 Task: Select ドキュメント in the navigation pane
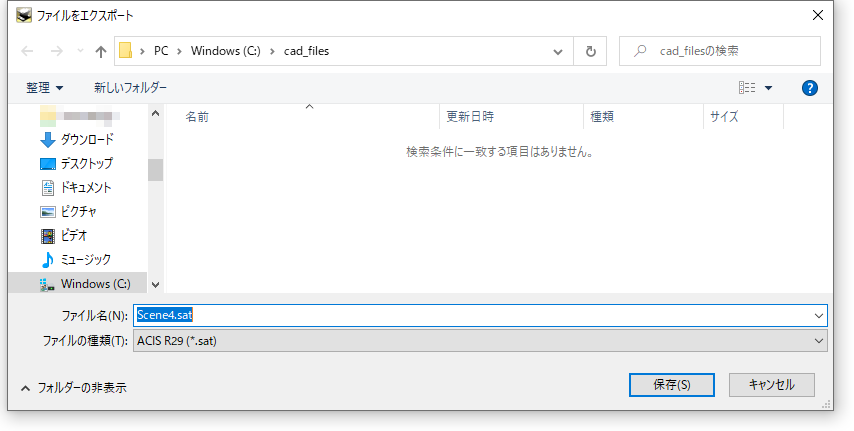(76, 187)
